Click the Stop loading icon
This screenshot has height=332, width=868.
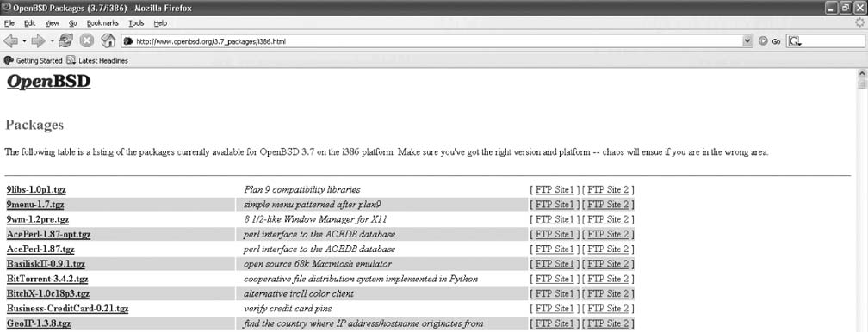tap(86, 41)
